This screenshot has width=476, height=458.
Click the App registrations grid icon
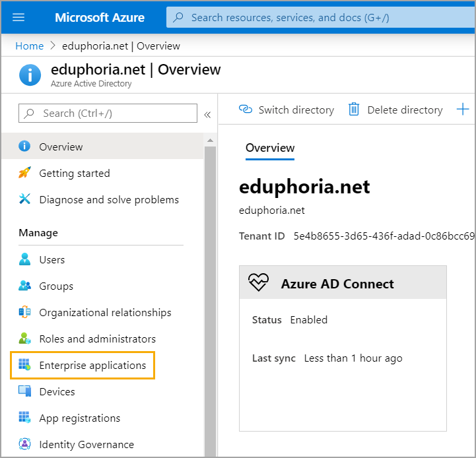[x=24, y=417]
